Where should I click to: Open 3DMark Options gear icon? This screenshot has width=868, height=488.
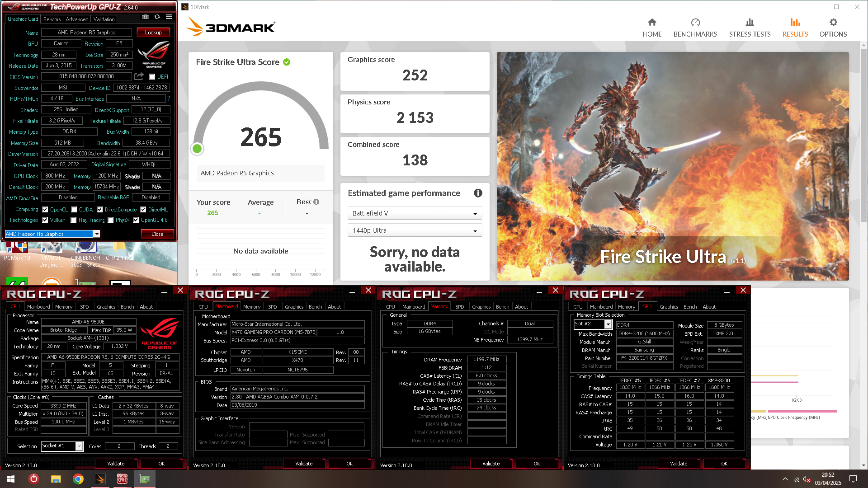click(x=833, y=22)
